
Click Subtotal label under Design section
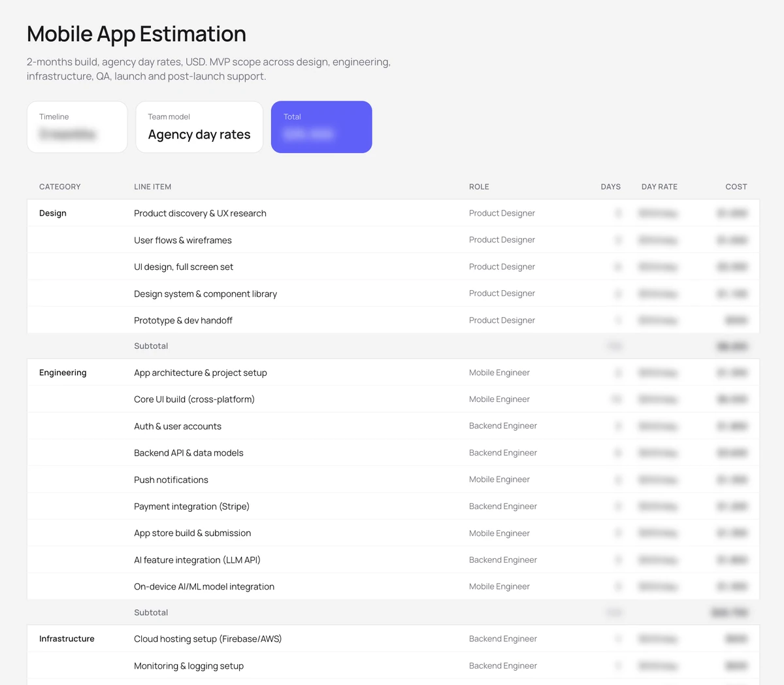[151, 346]
